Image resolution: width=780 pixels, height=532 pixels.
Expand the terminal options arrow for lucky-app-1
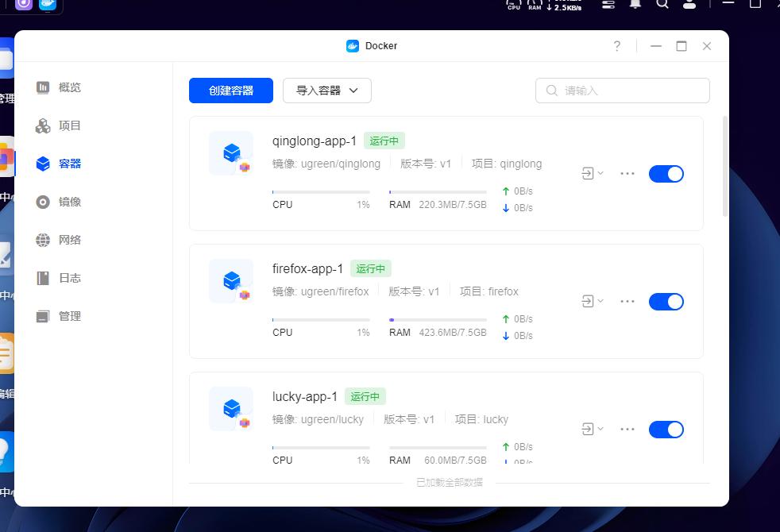600,429
